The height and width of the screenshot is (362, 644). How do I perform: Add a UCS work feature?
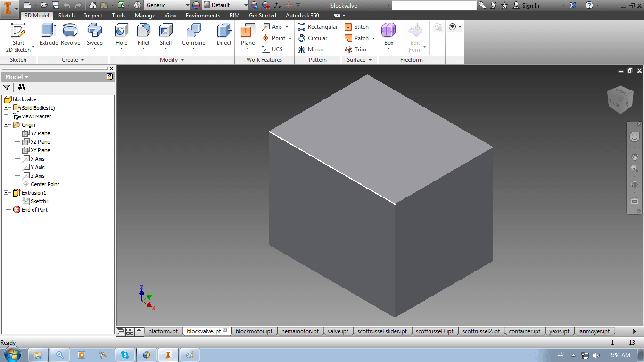[272, 49]
